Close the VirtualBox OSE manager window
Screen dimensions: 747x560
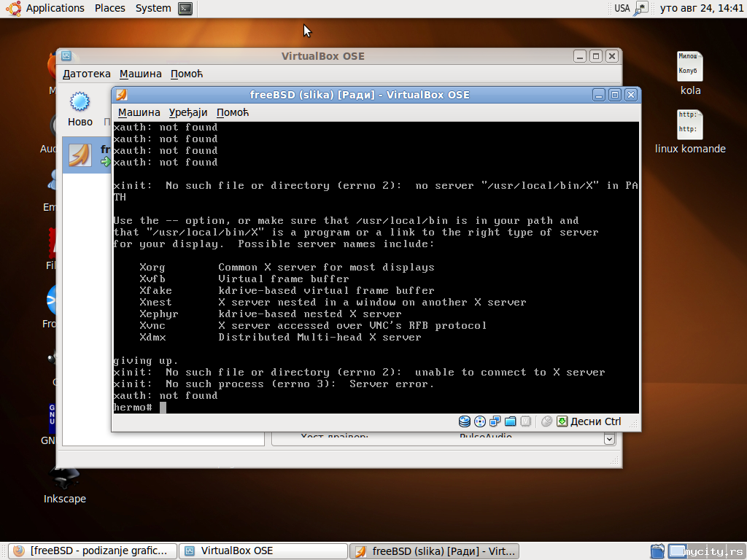612,56
